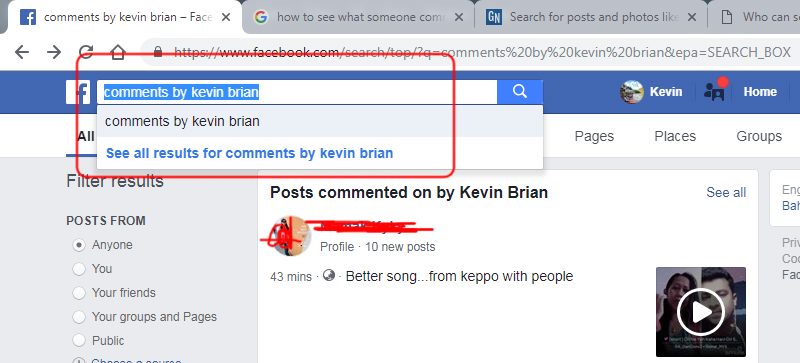The height and width of the screenshot is (363, 800).
Task: Click the 43 mins timestamp
Action: 291,277
